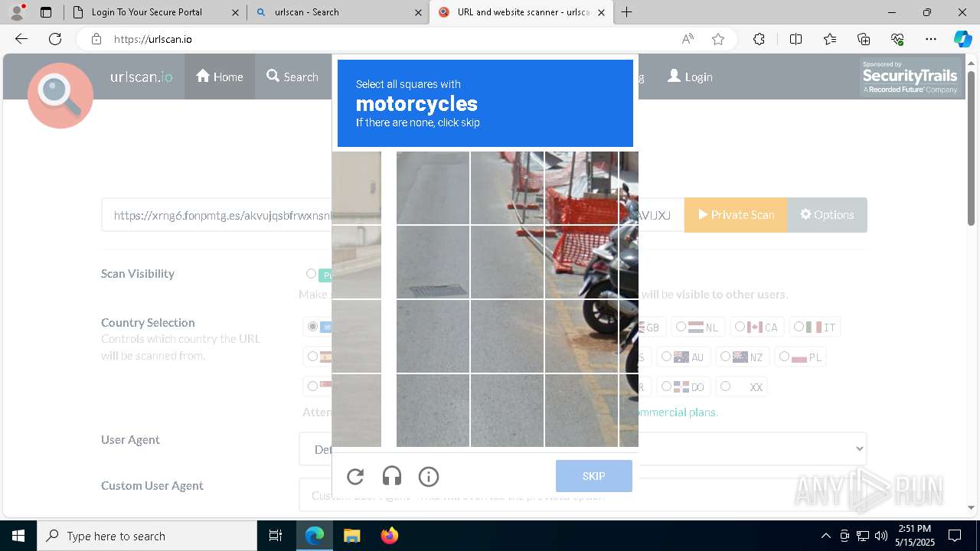
Task: Select the DO country radio button
Action: pos(666,386)
